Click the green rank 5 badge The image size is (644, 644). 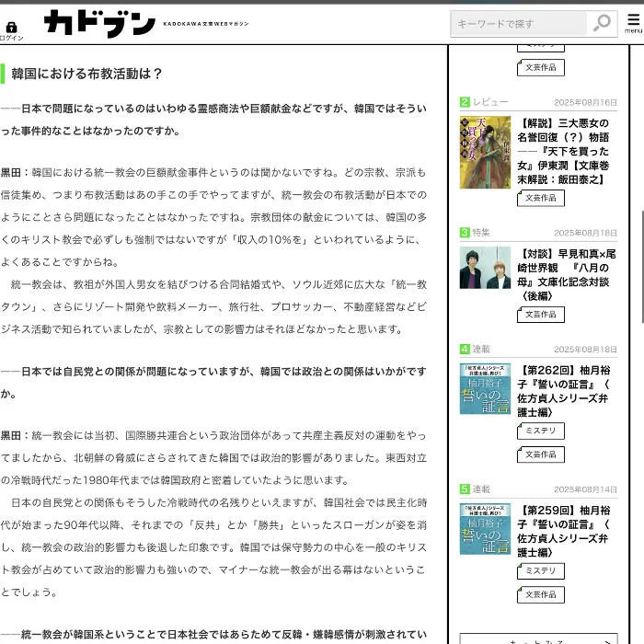point(465,489)
